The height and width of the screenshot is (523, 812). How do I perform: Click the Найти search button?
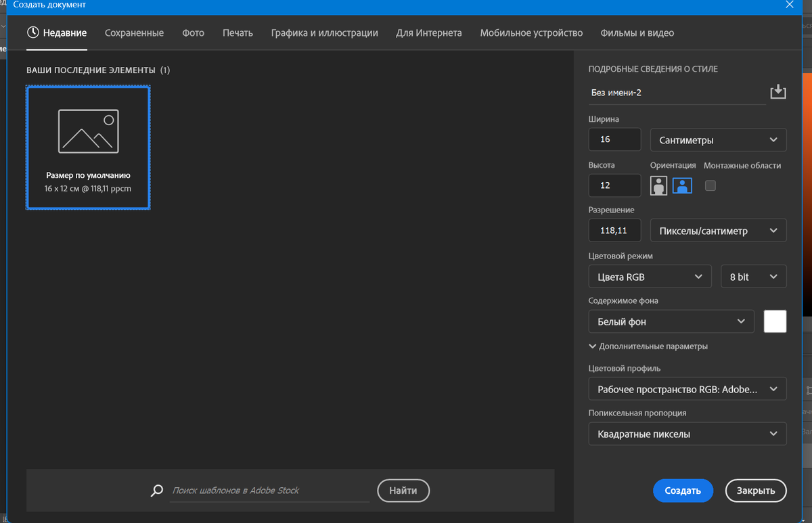403,491
